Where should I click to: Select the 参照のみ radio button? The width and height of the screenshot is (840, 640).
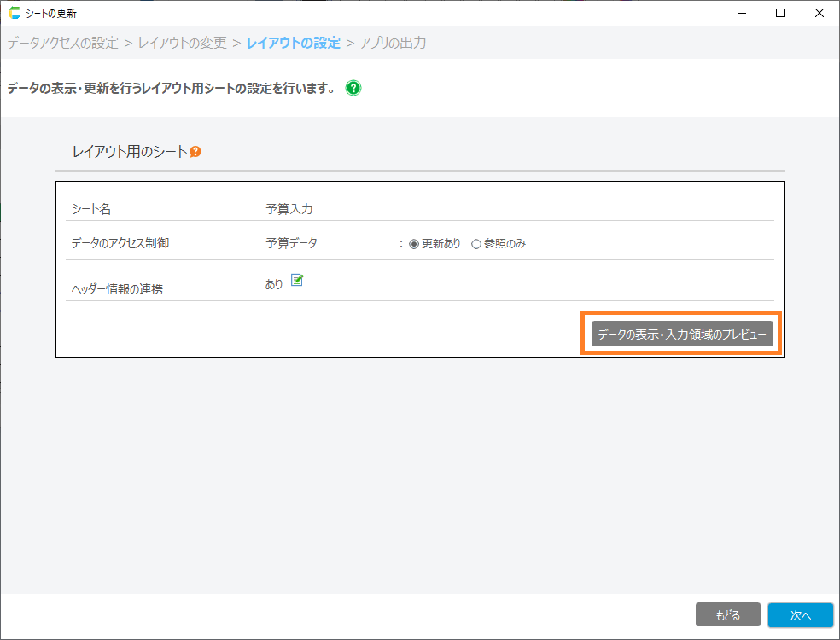pyautogui.click(x=476, y=244)
